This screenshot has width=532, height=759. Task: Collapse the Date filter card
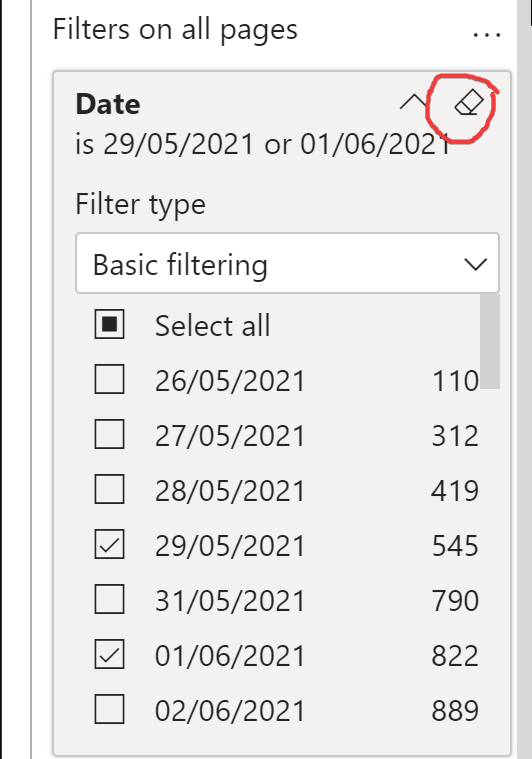click(x=412, y=102)
